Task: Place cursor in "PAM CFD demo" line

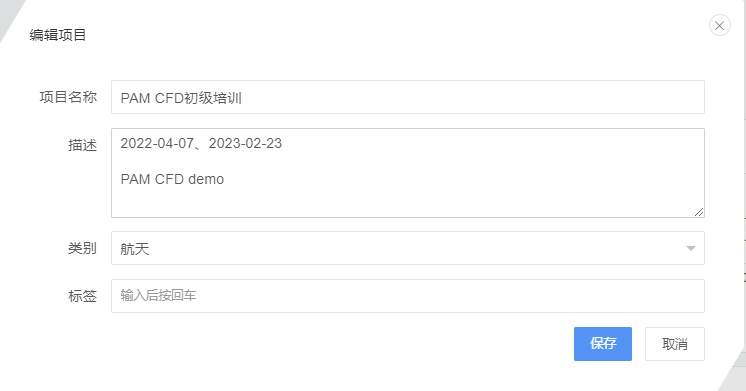Action: pos(172,179)
